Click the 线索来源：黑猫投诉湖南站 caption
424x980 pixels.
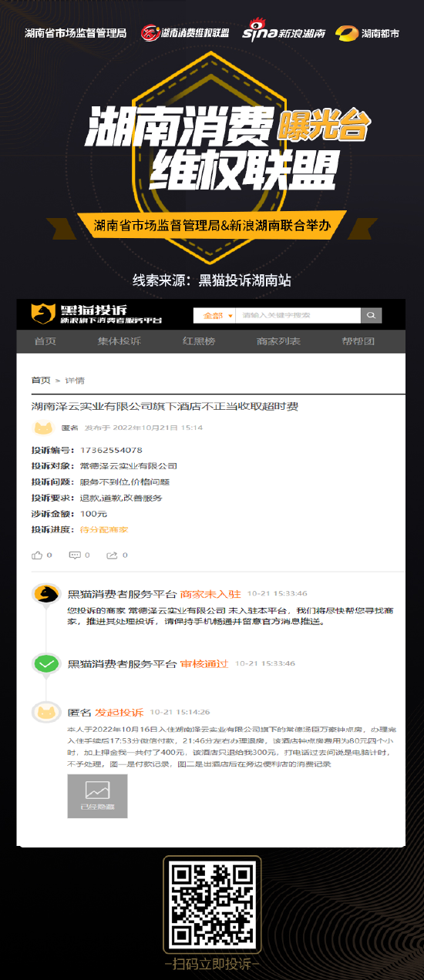(212, 280)
